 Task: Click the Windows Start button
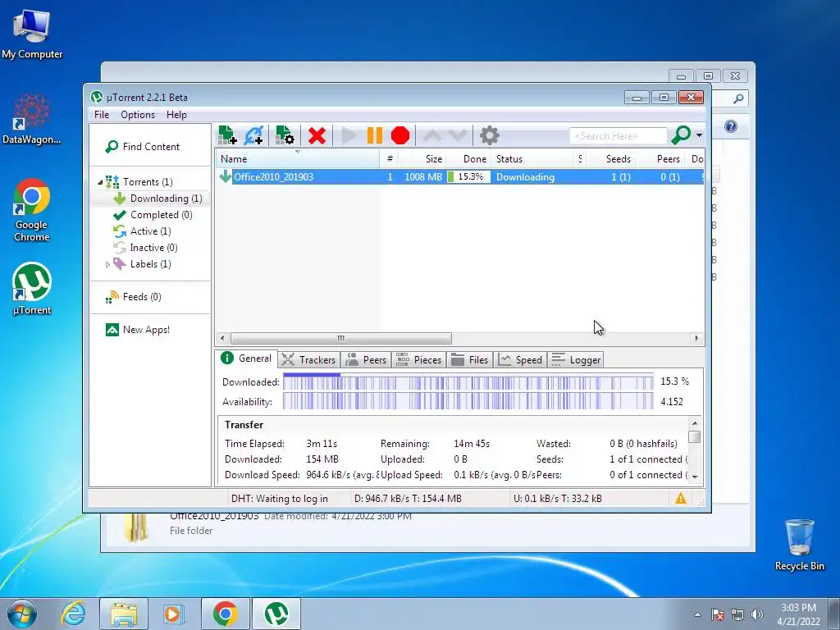click(22, 614)
